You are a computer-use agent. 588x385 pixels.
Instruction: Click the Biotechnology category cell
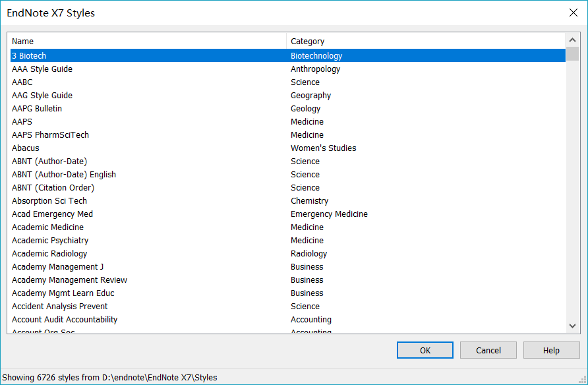click(316, 56)
